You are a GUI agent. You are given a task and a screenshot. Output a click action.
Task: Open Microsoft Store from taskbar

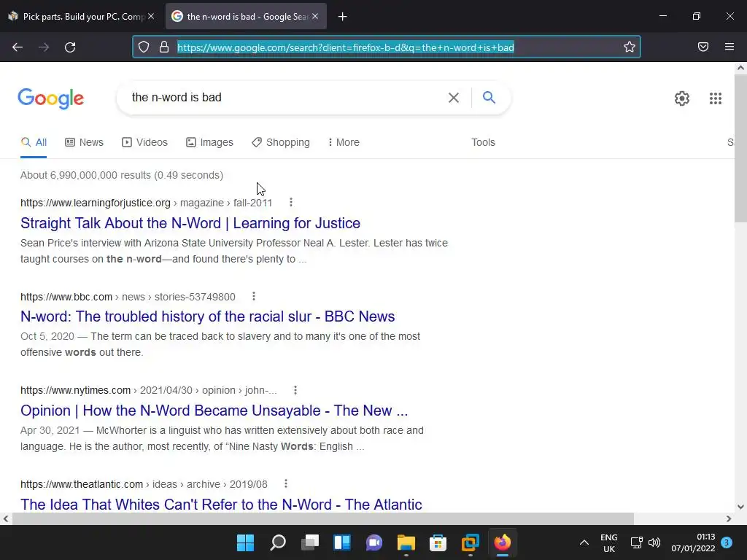pos(438,542)
